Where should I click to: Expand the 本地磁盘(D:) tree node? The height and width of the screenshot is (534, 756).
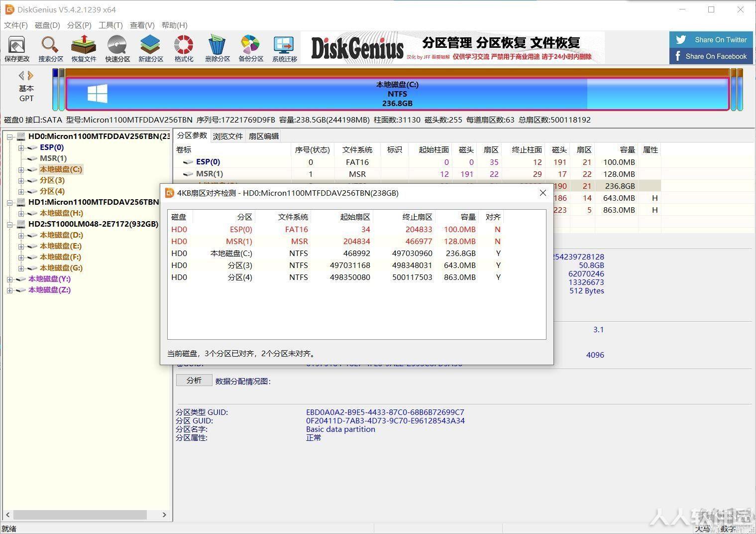(x=21, y=235)
